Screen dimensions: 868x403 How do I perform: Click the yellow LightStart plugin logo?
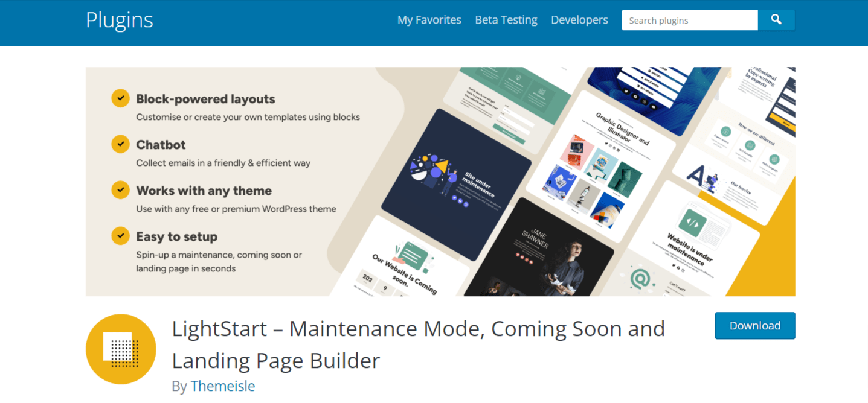click(121, 349)
